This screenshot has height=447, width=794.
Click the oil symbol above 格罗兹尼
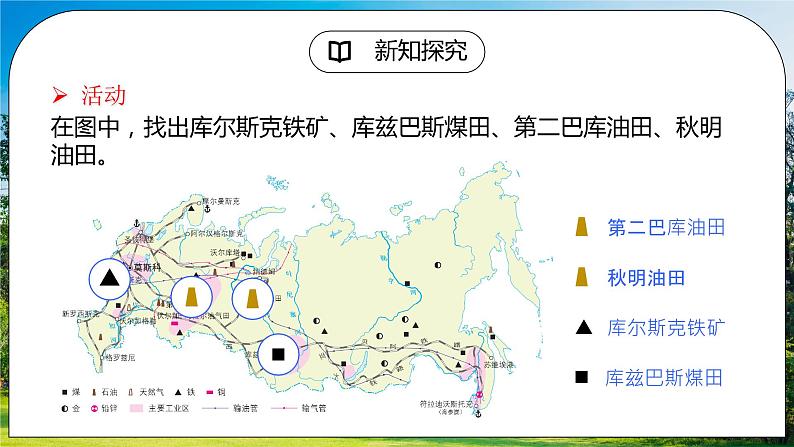(100, 337)
